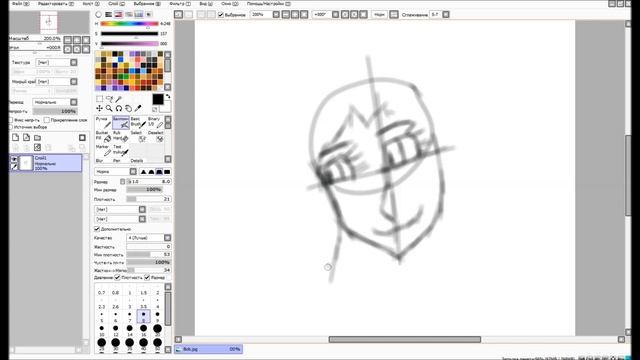Viewport: 640px width, 360px height.
Task: Select the eyedropper color picker tool
Action: 138,109
